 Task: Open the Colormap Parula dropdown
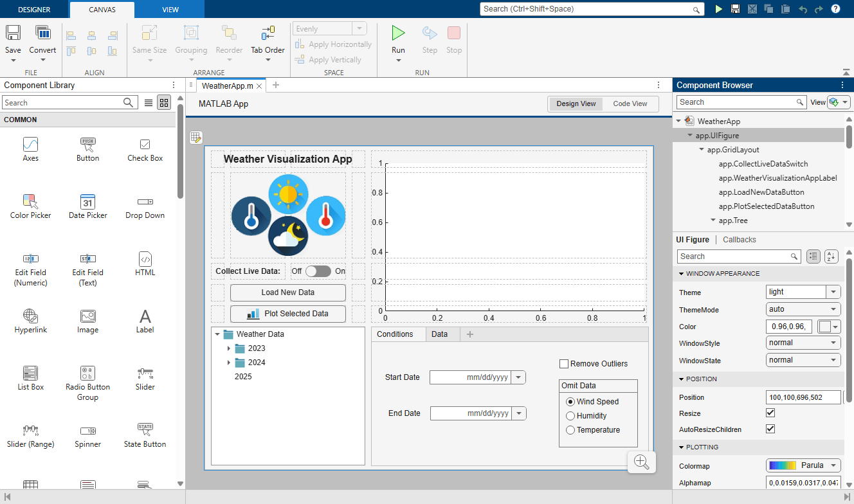tap(804, 465)
